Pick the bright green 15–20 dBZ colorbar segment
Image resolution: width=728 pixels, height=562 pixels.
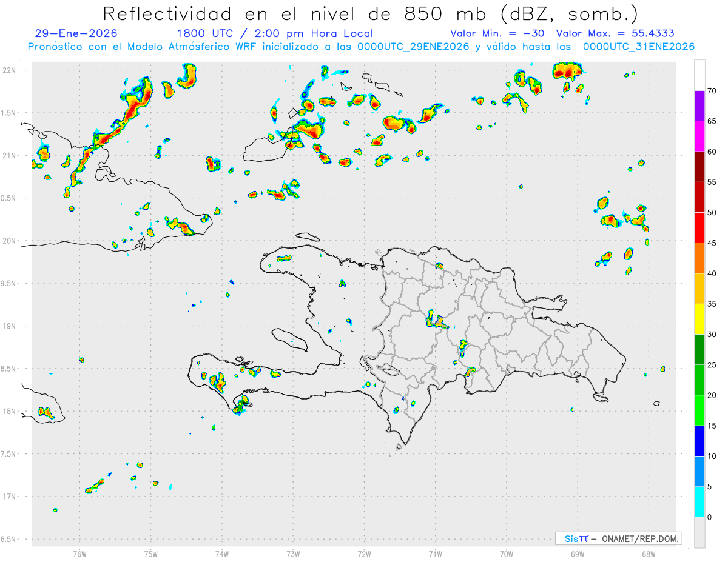699,410
